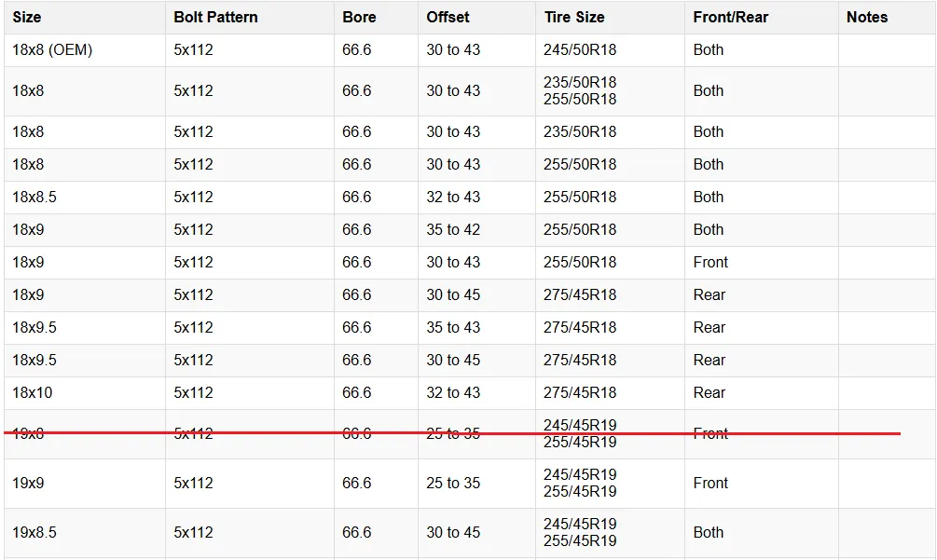Click the Bolt Pattern column header
Screen dimensions: 937x560
[215, 18]
